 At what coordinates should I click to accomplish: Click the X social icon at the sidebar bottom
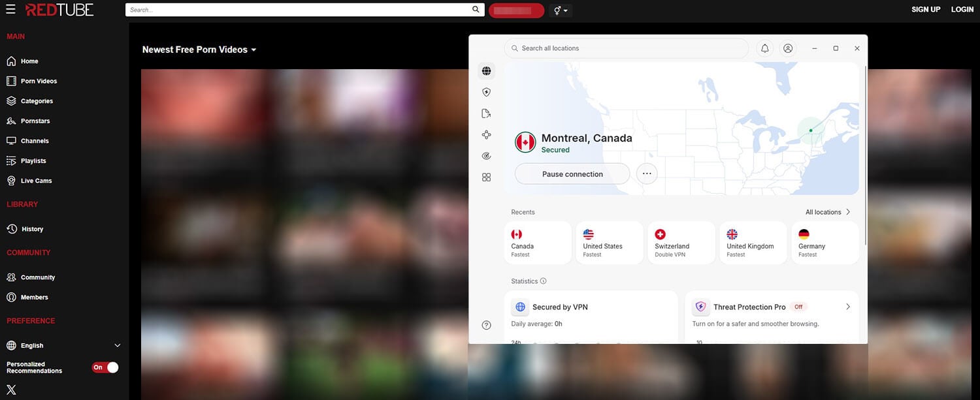(x=11, y=390)
